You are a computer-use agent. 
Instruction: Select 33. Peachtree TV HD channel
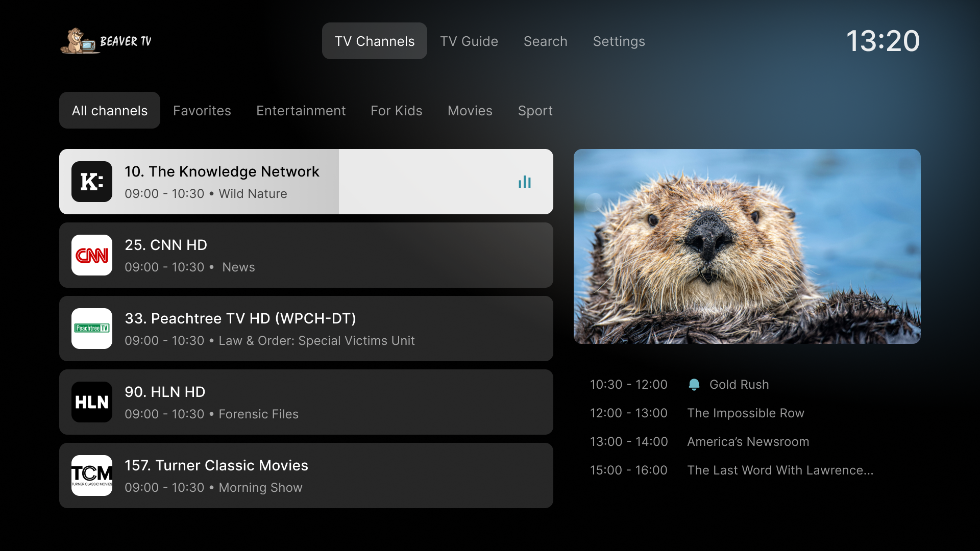(x=306, y=329)
